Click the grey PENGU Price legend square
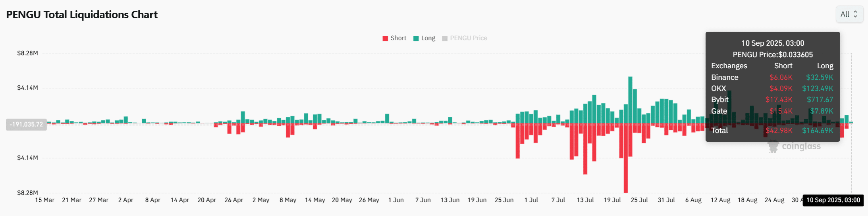Image resolution: width=868 pixels, height=216 pixels. click(x=445, y=39)
